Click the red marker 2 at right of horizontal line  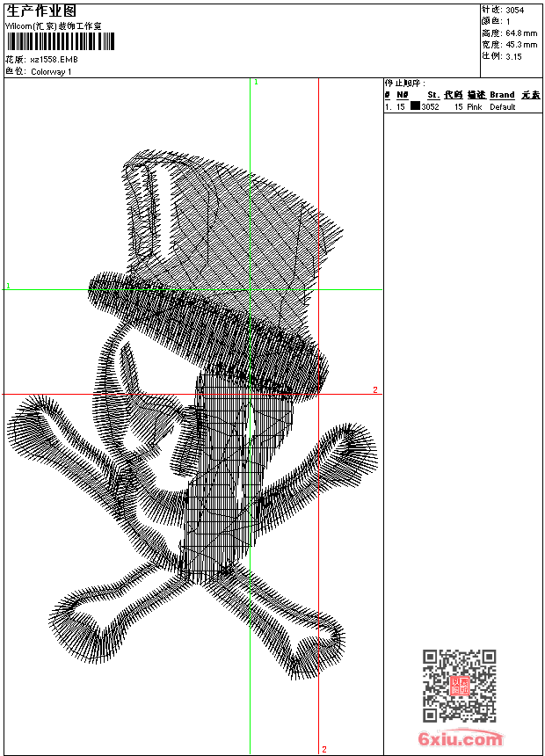click(375, 389)
